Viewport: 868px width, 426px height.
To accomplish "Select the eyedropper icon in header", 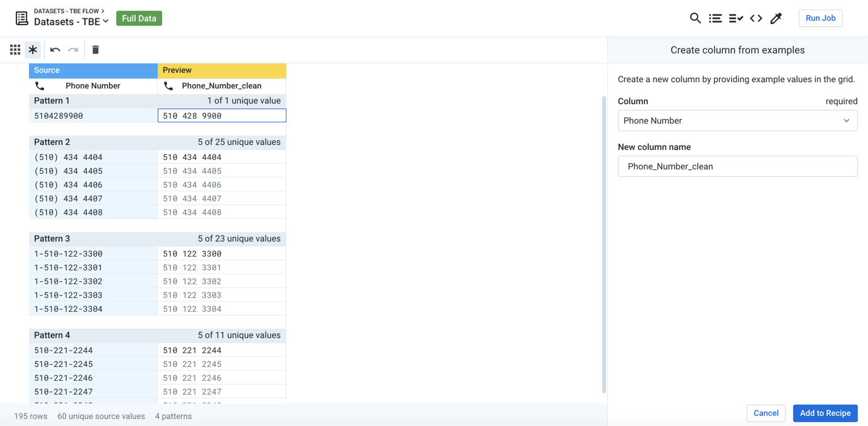I will [x=776, y=18].
